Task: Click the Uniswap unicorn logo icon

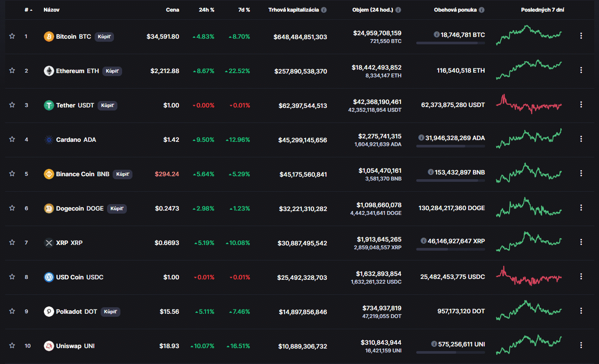Action: (49, 346)
